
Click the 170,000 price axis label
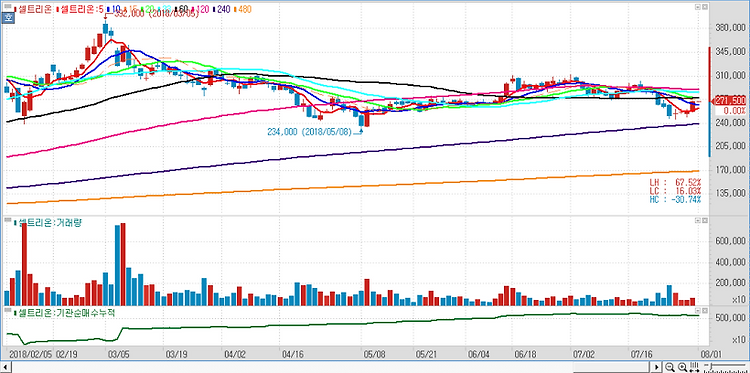(730, 170)
